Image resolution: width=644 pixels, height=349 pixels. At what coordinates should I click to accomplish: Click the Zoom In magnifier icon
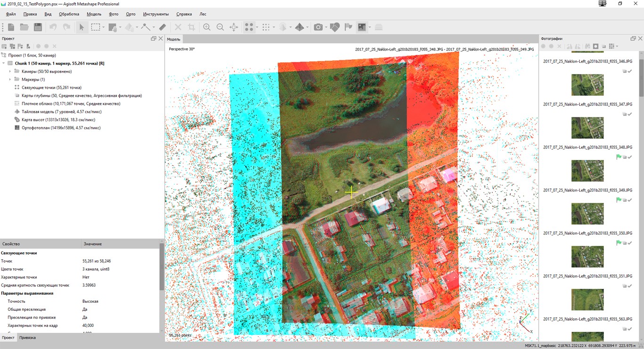pos(206,27)
